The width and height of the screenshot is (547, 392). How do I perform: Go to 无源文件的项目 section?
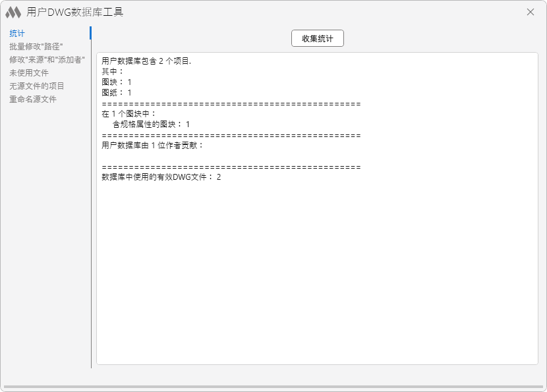tap(37, 86)
